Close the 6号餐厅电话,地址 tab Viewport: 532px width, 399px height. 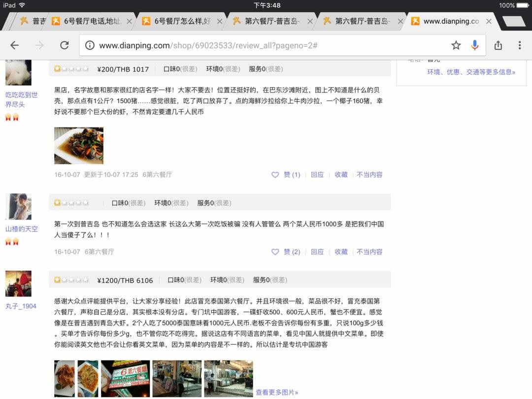point(129,21)
